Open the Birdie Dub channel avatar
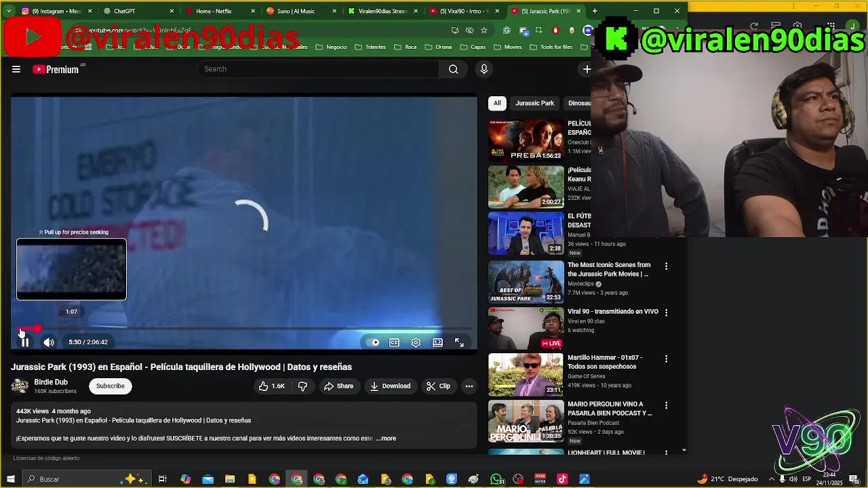Image resolution: width=868 pixels, height=488 pixels. click(x=20, y=386)
